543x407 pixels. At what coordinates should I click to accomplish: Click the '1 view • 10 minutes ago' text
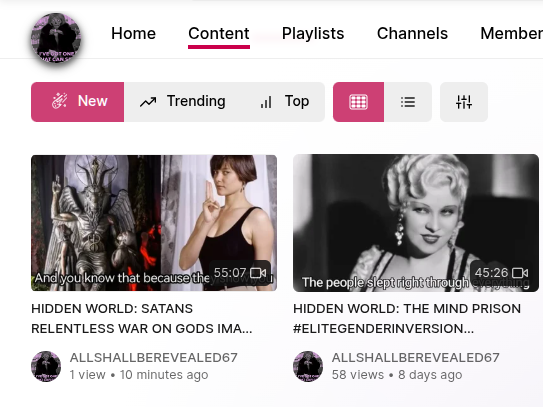[x=139, y=375]
